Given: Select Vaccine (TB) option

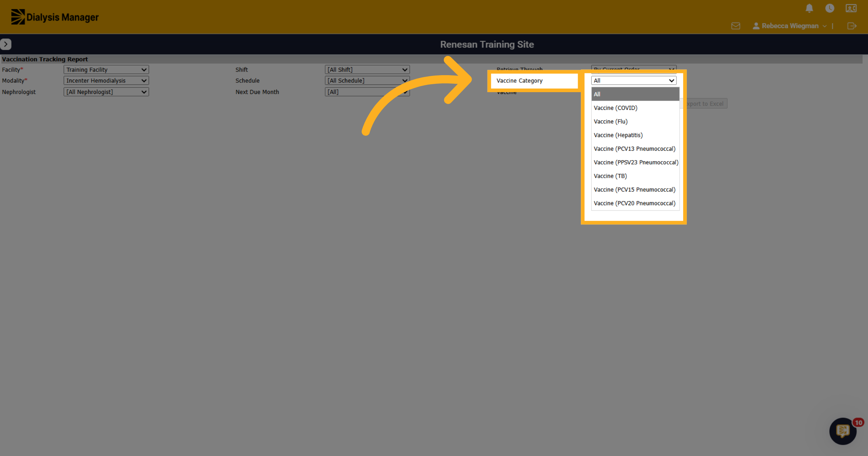Looking at the screenshot, I should pyautogui.click(x=635, y=176).
